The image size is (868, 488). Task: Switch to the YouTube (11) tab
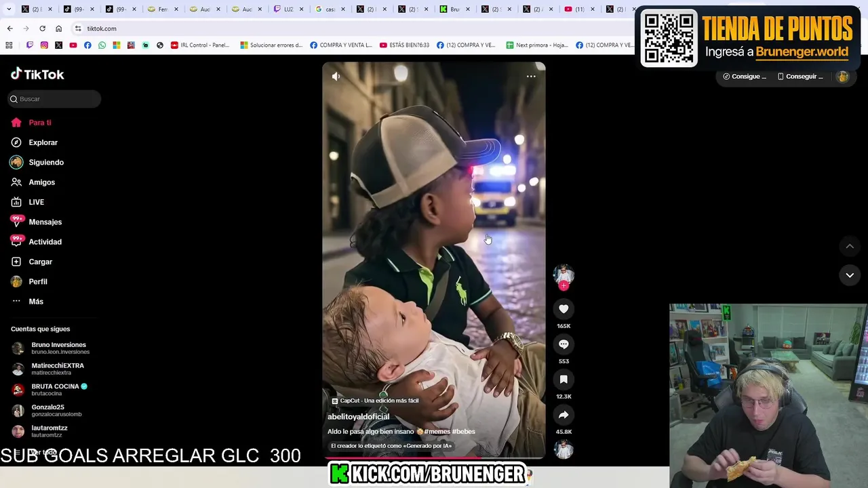[579, 9]
